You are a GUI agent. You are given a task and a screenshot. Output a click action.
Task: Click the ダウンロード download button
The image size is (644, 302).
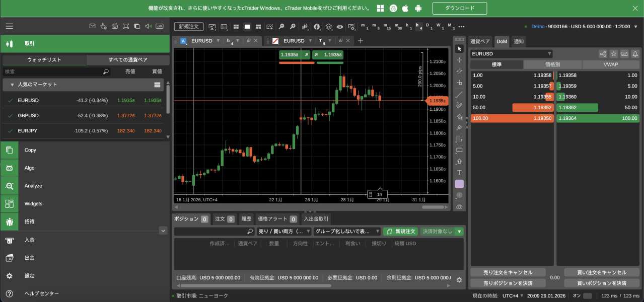[460, 8]
